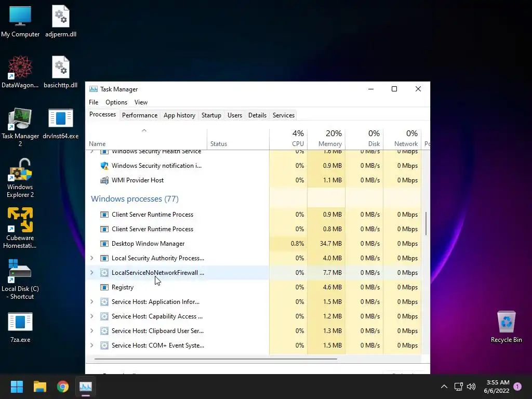Click Desktop Window Manager process icon
The height and width of the screenshot is (399, 532).
point(104,244)
